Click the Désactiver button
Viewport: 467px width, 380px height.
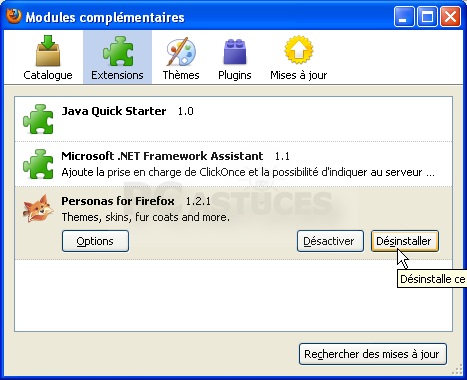[x=330, y=241]
